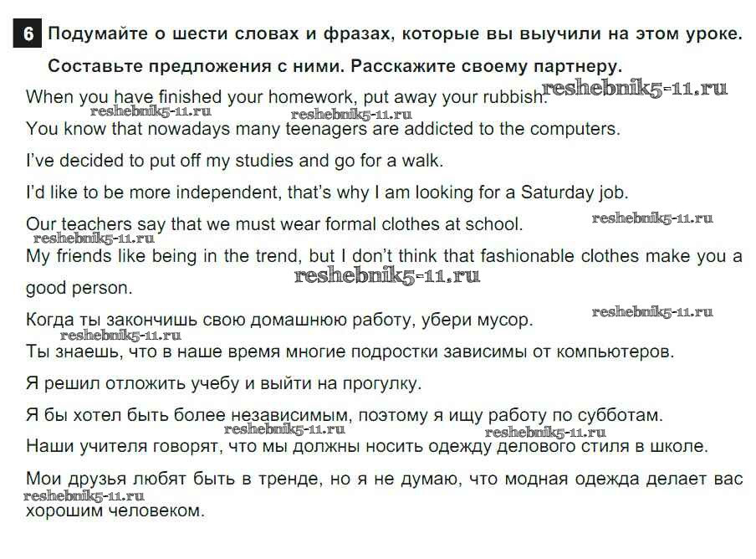Screen dimensions: 756x559
Task: Click the line "Я бы хотел быть более независимым"
Action: [x=344, y=415]
